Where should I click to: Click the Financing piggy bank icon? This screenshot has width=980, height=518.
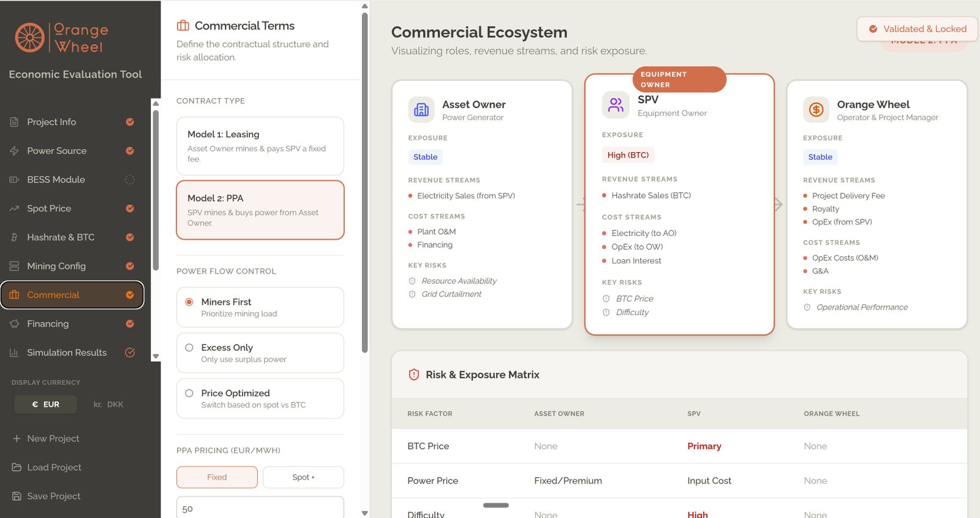click(14, 324)
